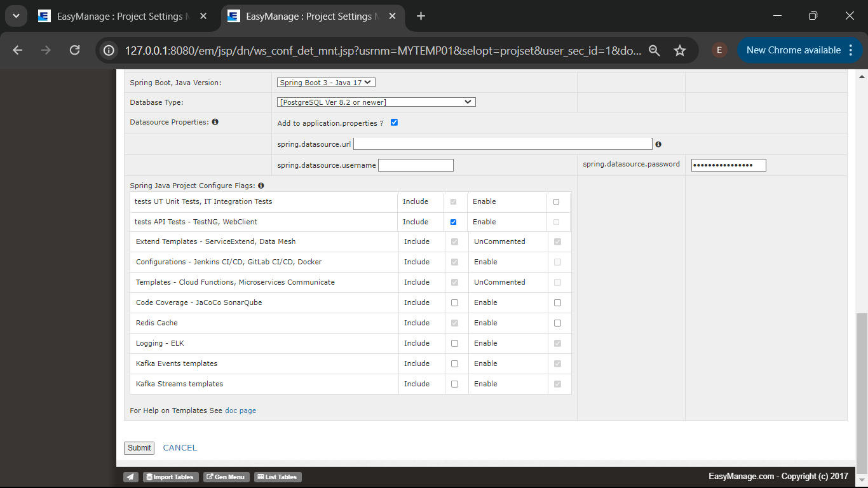Click the info icon beside Datasource Properties
The width and height of the screenshot is (868, 488).
coord(215,122)
